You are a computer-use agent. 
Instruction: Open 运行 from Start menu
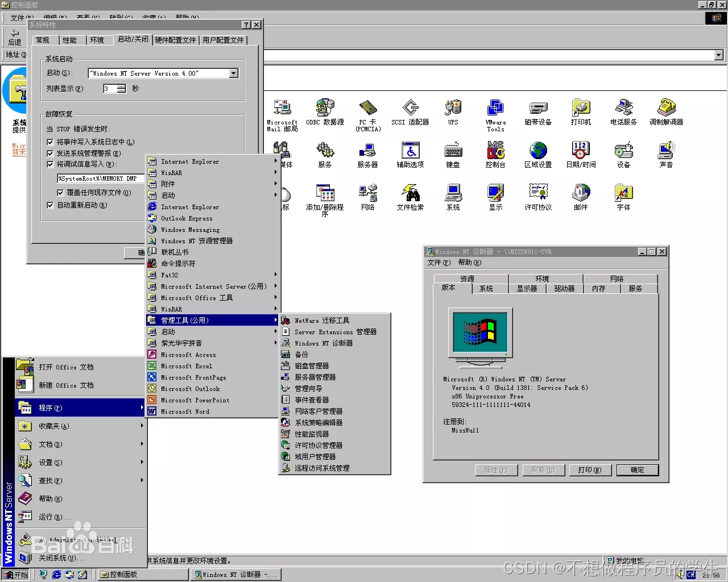[80, 517]
